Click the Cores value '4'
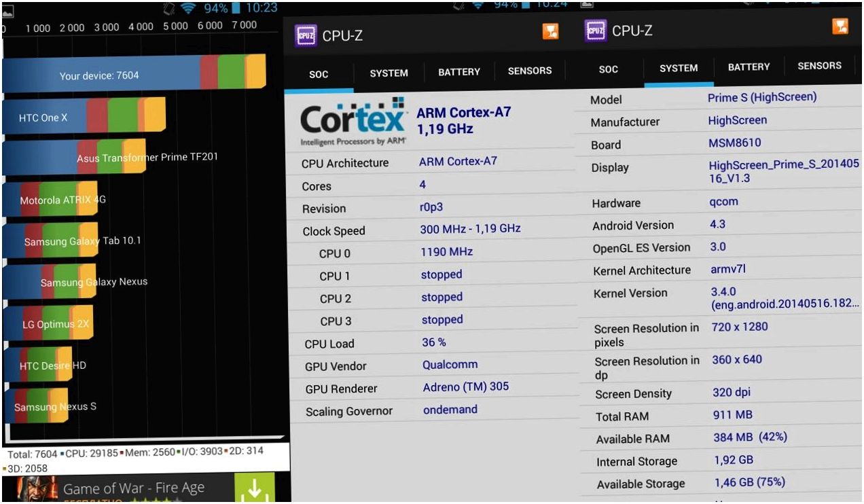 423,184
